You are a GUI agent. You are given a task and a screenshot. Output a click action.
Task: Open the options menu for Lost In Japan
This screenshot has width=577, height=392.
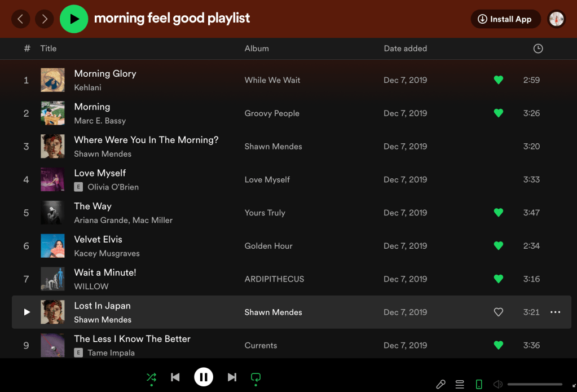point(555,312)
